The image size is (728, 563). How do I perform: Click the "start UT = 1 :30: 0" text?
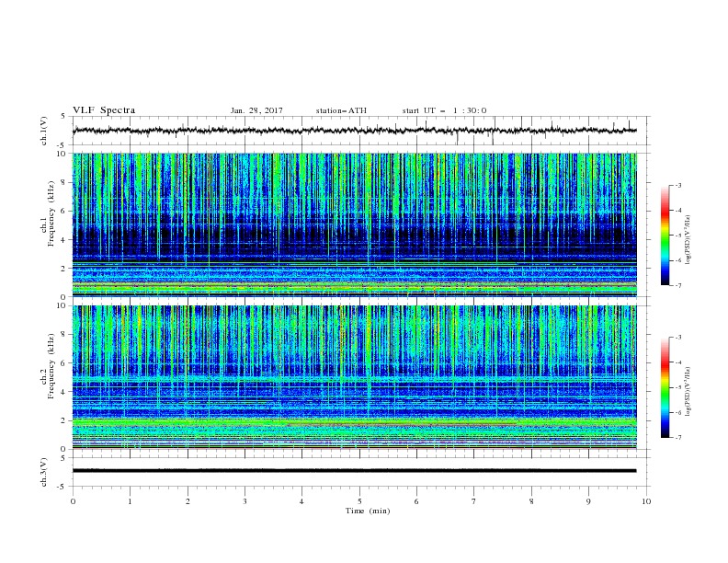[444, 110]
